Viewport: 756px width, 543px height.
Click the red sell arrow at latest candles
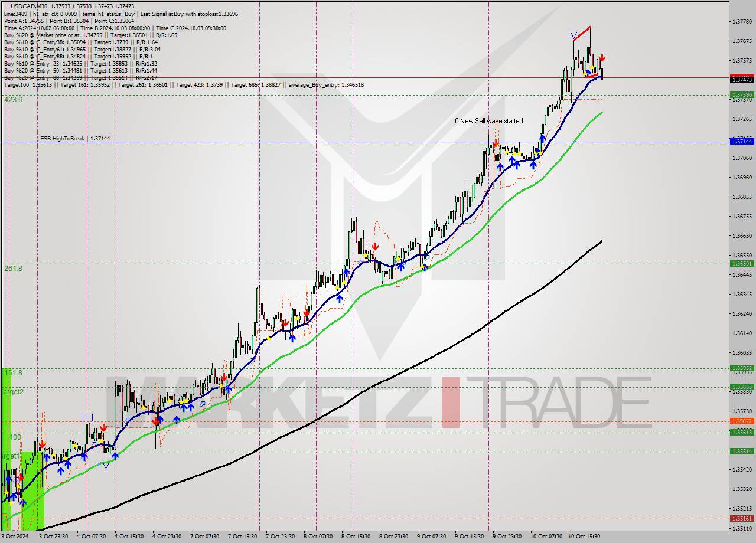click(601, 58)
